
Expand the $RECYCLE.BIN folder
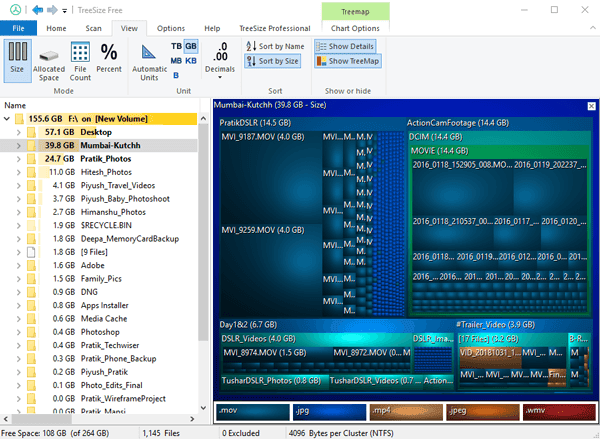point(18,225)
